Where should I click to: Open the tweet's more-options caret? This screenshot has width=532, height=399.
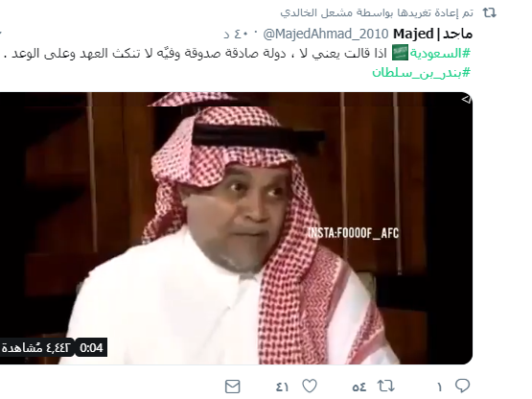point(1,34)
